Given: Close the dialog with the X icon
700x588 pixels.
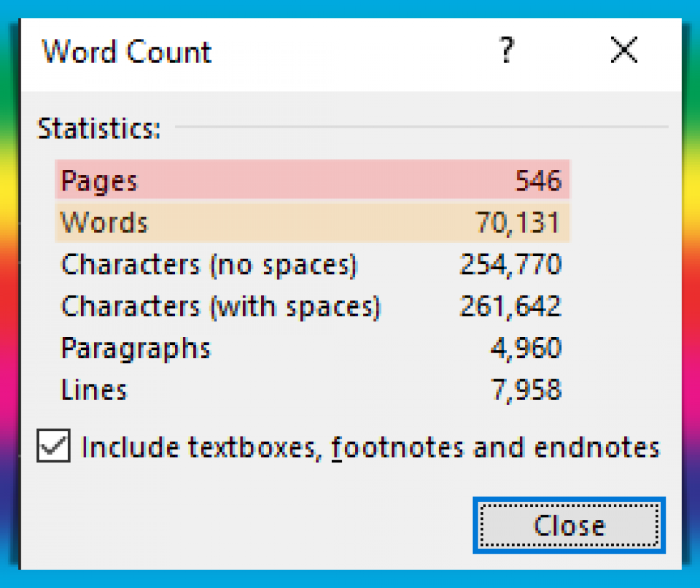Looking at the screenshot, I should pos(625,51).
